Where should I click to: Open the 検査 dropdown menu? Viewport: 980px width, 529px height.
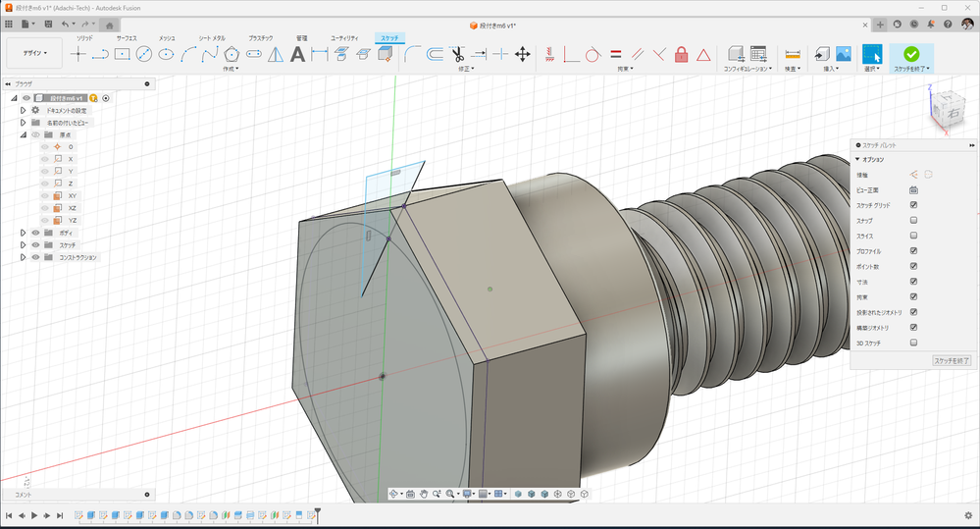[x=792, y=69]
